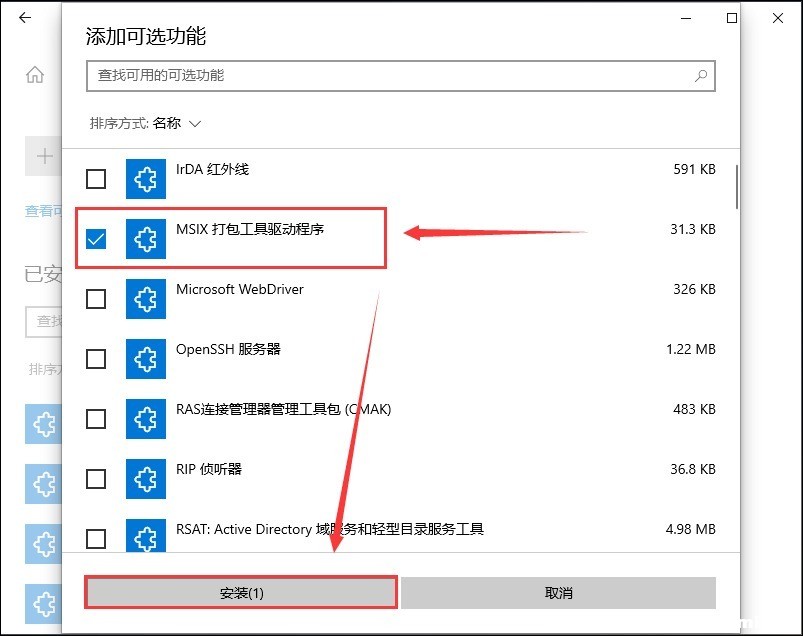Uncheck the MSIX 打包工具驱动程序 checkbox

[x=96, y=239]
